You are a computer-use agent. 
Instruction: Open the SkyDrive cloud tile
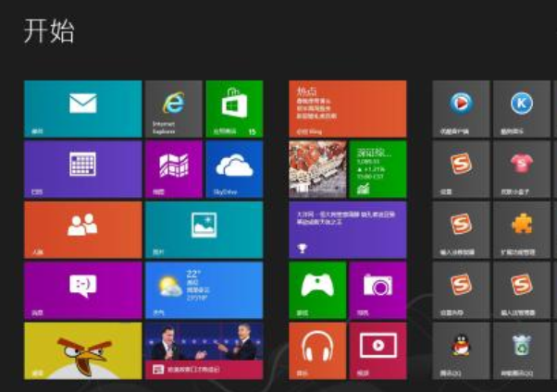point(234,169)
